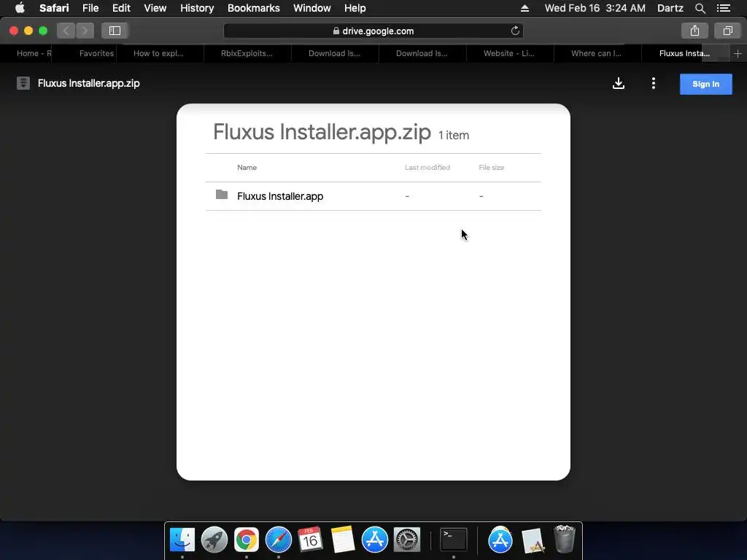Open the Safari Share button
The image size is (747, 560).
coord(694,31)
